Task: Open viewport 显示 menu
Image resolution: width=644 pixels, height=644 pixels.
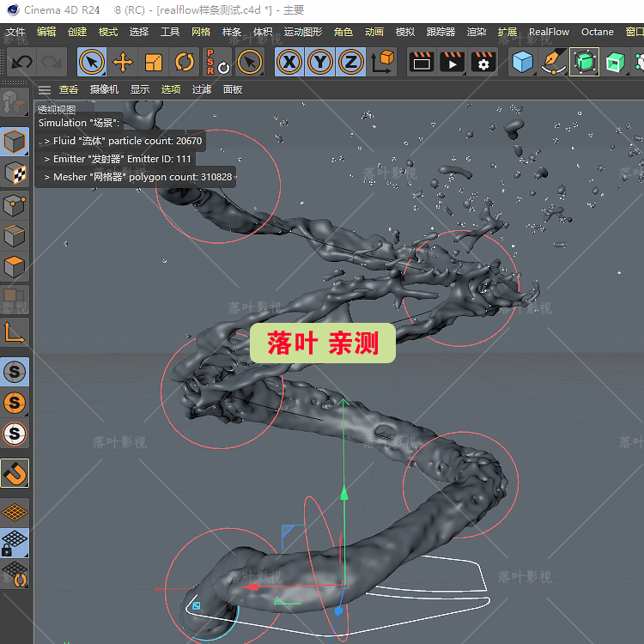Action: (x=140, y=89)
